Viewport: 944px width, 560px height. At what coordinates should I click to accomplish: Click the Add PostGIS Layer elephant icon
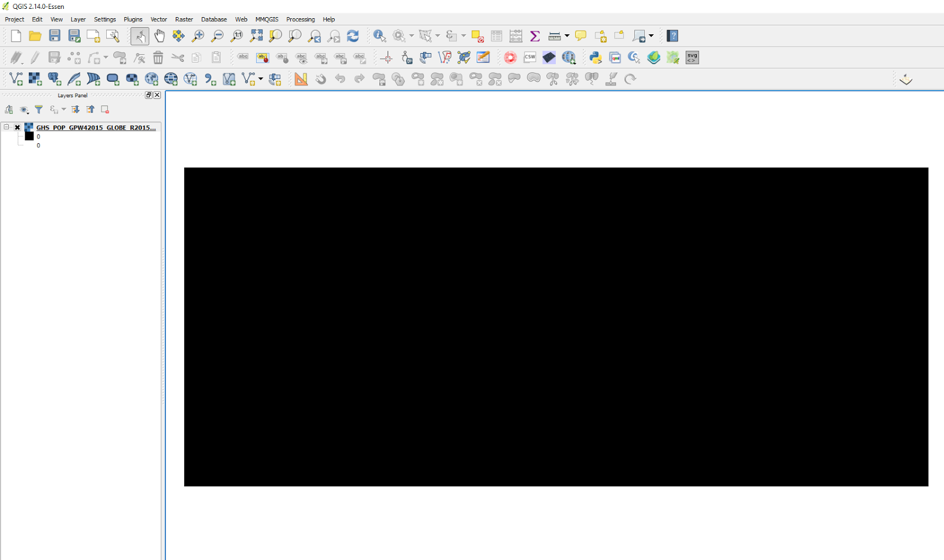click(55, 78)
